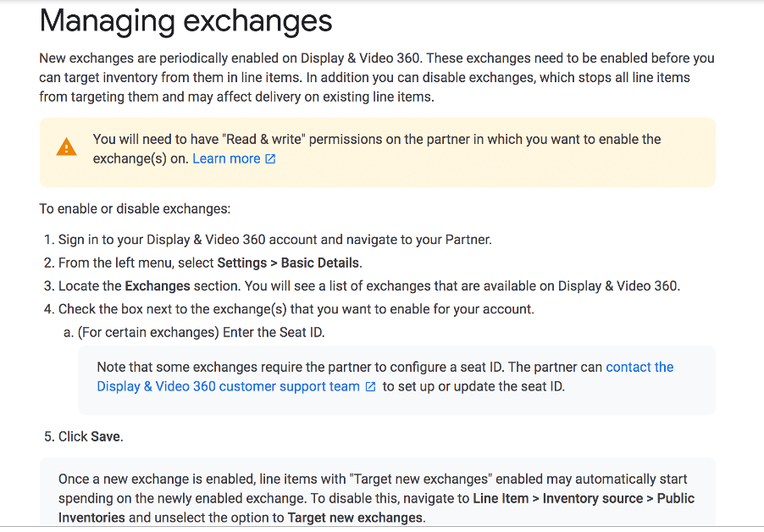
Task: Click the bold Exchanges word in step 3
Action: [x=158, y=286]
